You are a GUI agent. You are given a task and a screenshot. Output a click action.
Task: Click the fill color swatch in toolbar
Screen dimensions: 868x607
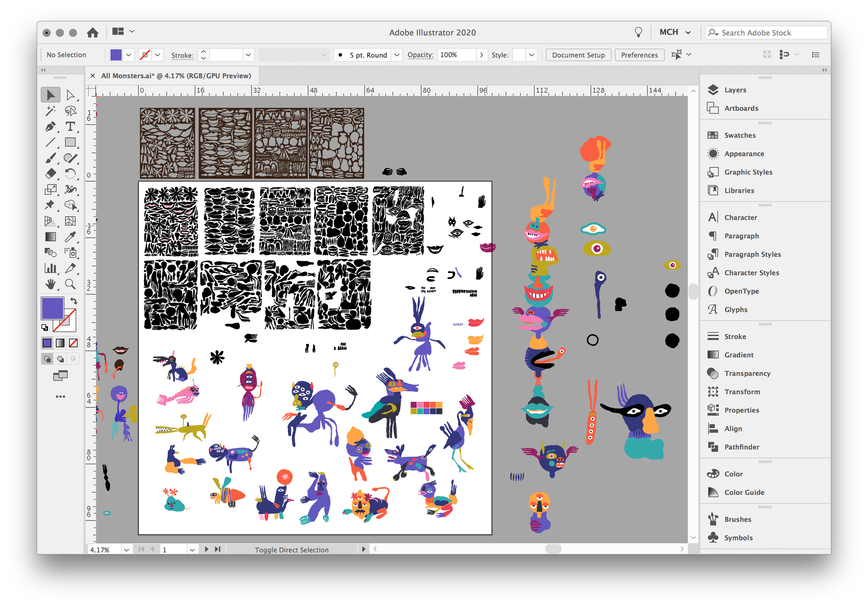pos(116,55)
